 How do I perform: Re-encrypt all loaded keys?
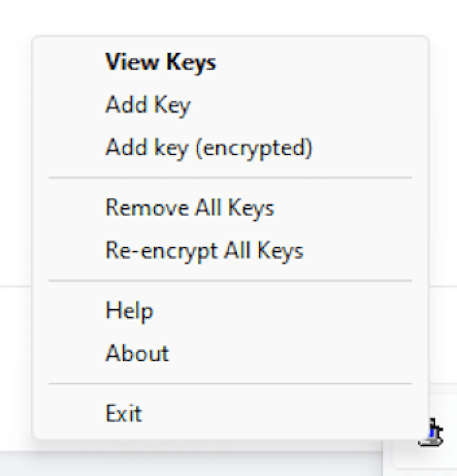(x=204, y=250)
